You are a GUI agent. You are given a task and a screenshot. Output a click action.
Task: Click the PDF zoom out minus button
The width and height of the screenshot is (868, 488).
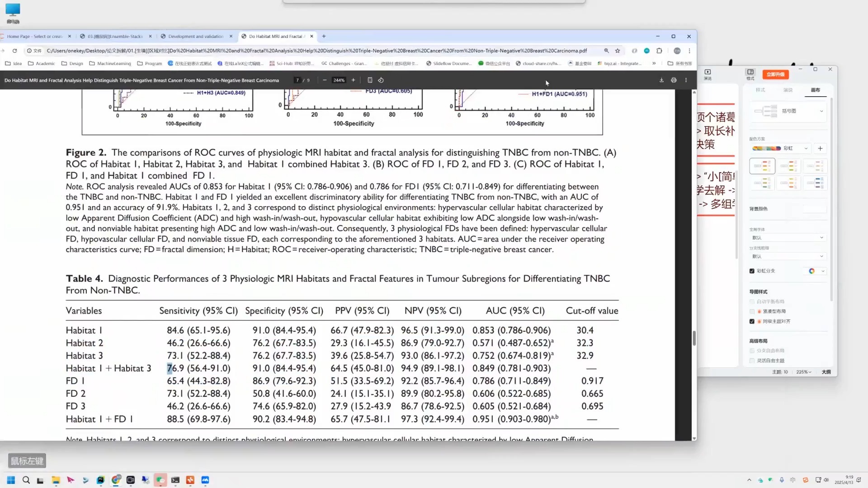324,80
